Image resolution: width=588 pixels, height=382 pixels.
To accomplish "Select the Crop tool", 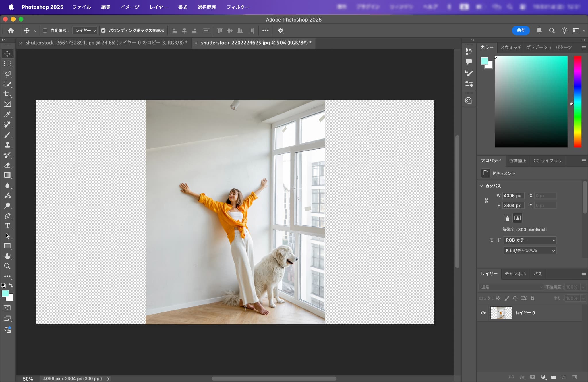I will pos(7,94).
